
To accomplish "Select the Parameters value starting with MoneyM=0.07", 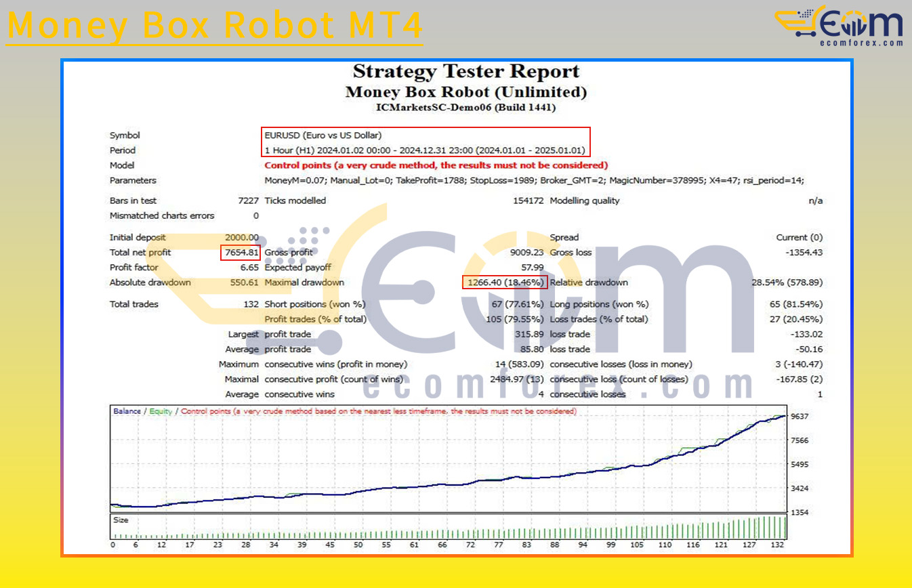I will pos(534,180).
